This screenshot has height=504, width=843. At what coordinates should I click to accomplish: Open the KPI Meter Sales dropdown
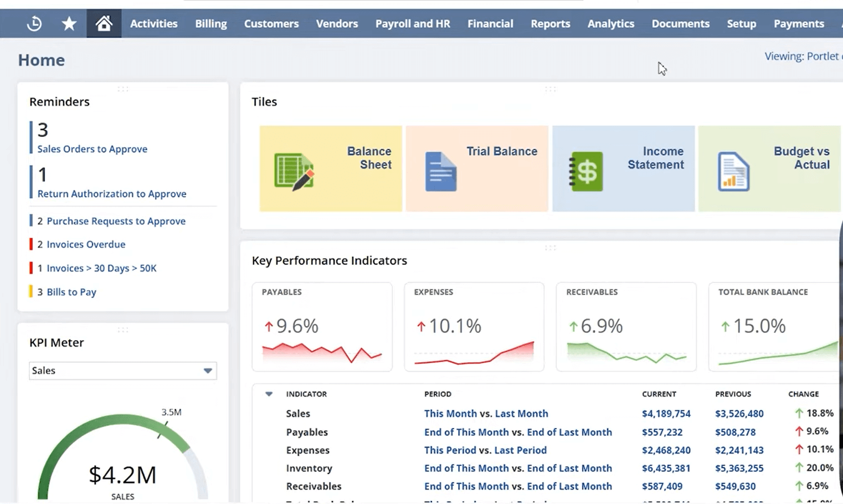(122, 371)
